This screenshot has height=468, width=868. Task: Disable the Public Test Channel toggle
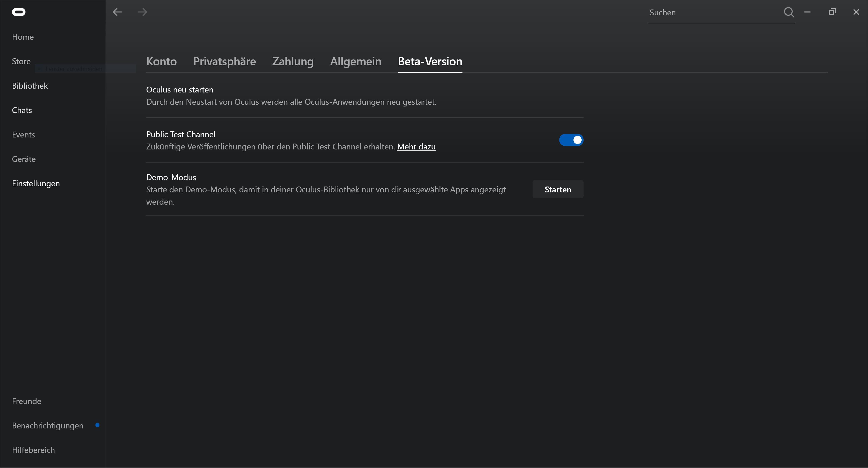pyautogui.click(x=571, y=140)
